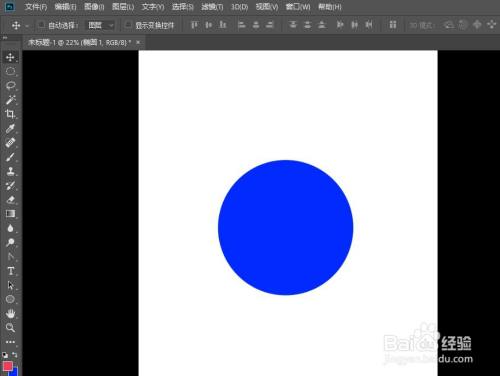Screen dimensions: 500x376
Task: Click the 3D pan mode icon
Action: (x=477, y=25)
